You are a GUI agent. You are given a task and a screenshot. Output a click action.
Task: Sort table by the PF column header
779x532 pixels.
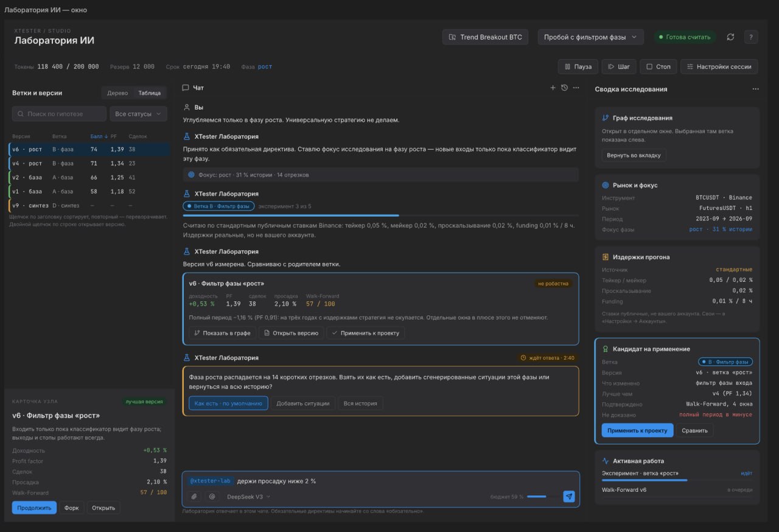pyautogui.click(x=114, y=136)
